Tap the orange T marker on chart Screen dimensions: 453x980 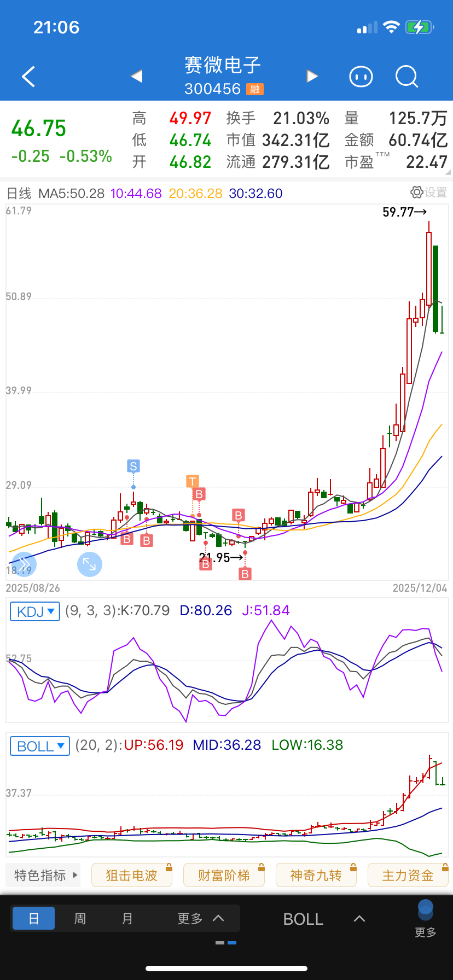[x=192, y=481]
